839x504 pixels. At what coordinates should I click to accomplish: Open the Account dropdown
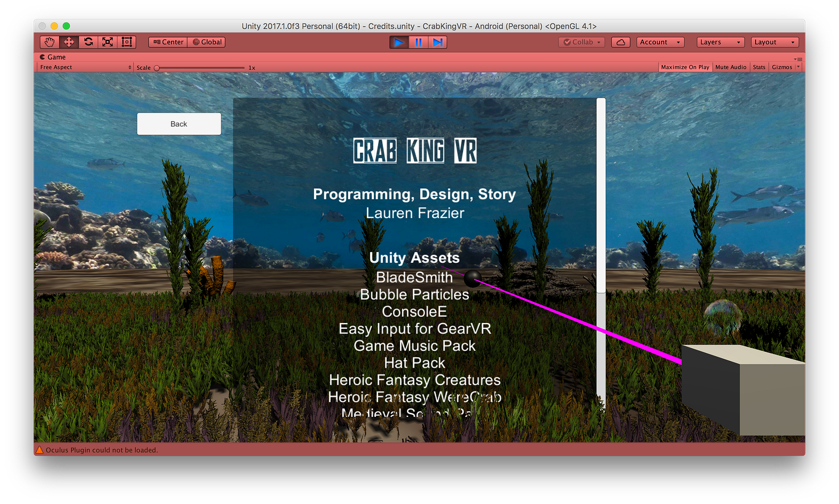tap(661, 42)
